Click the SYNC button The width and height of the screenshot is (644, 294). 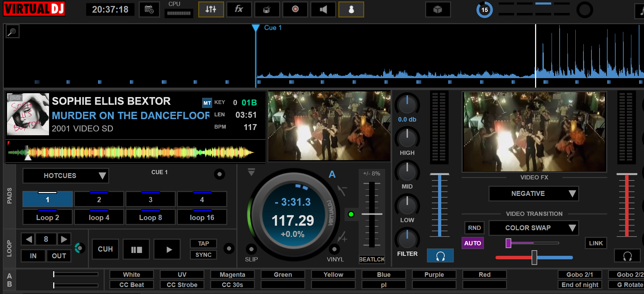click(203, 255)
